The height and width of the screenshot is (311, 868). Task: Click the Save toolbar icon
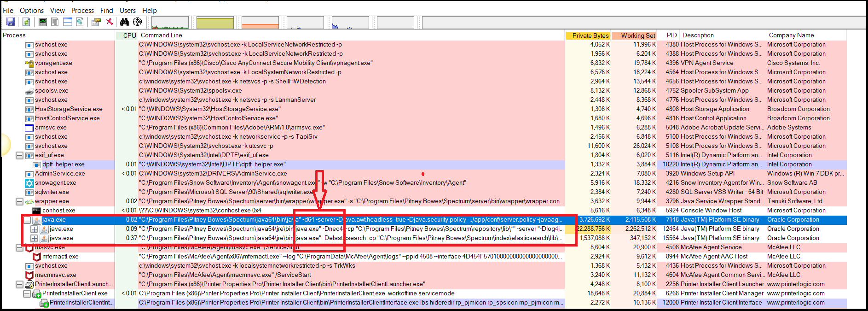point(11,22)
